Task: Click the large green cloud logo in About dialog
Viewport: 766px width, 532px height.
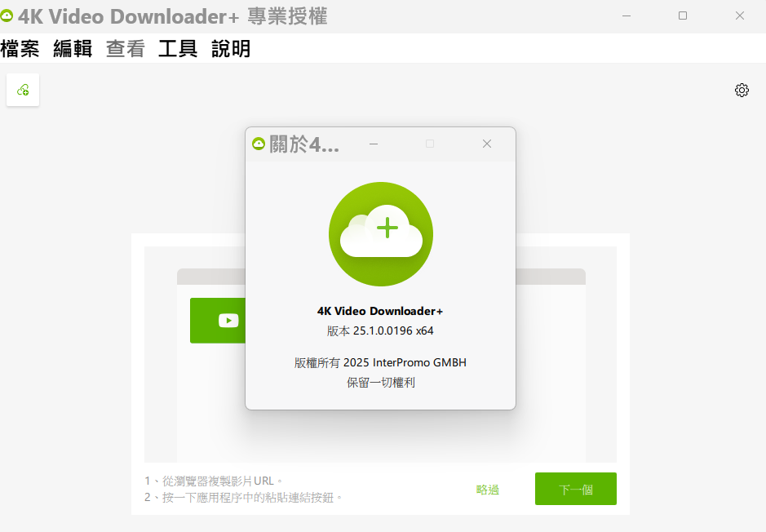Action: [x=381, y=234]
